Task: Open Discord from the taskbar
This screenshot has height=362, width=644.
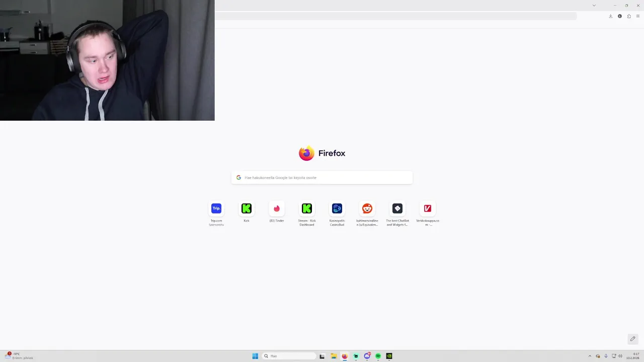Action: (367, 356)
